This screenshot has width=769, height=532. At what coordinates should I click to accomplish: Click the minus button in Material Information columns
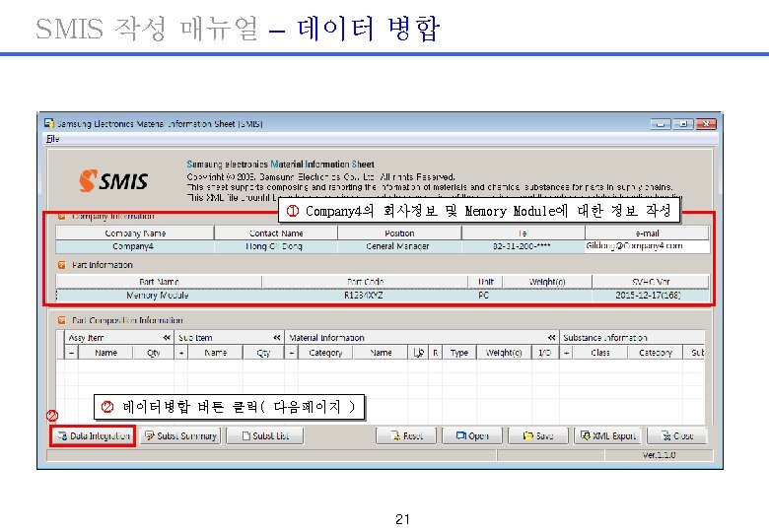point(291,353)
